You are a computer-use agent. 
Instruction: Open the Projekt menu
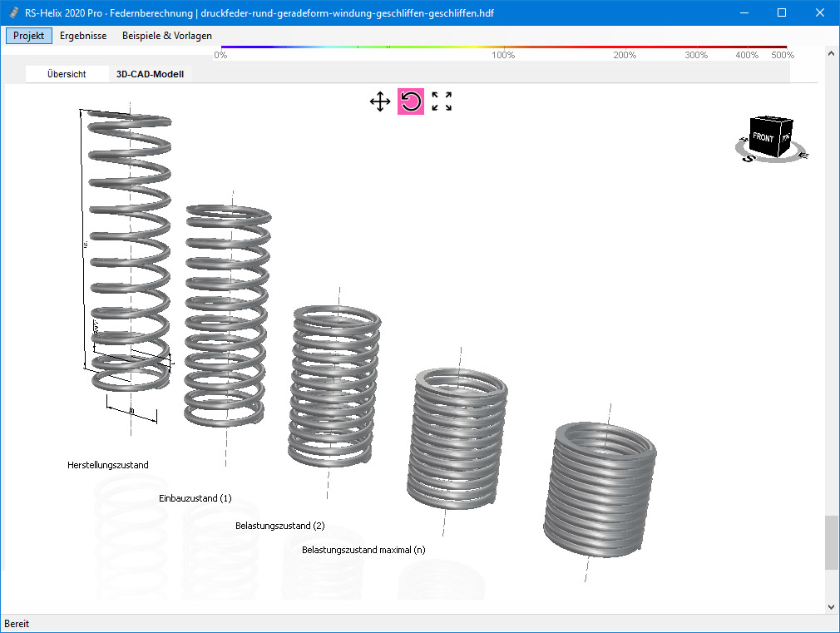[28, 36]
